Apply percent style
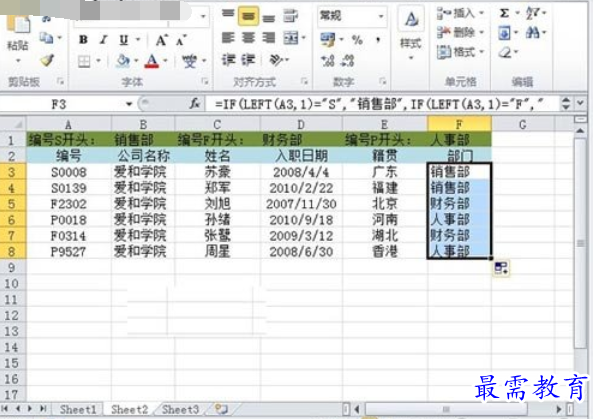This screenshot has height=419, width=596. [357, 40]
